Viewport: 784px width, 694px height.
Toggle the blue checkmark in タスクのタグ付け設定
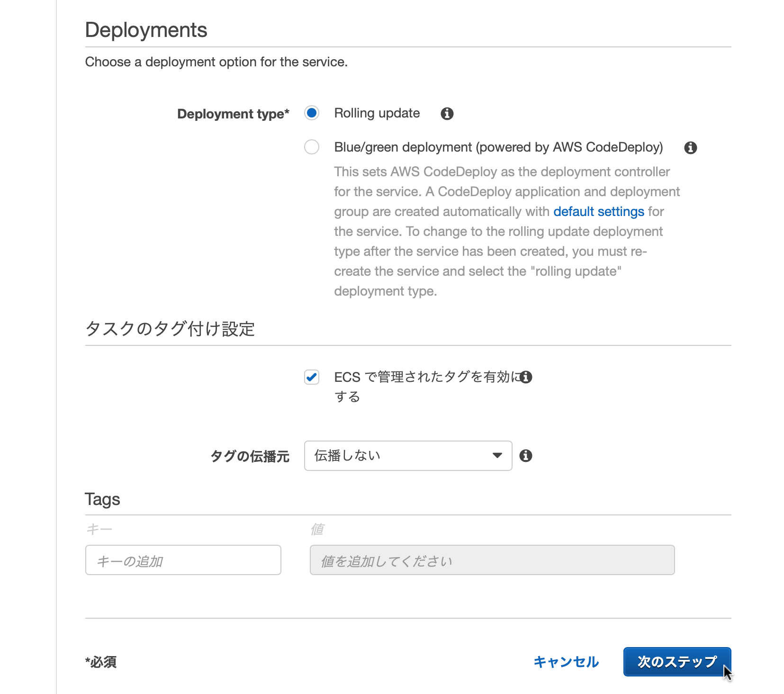[x=311, y=377]
